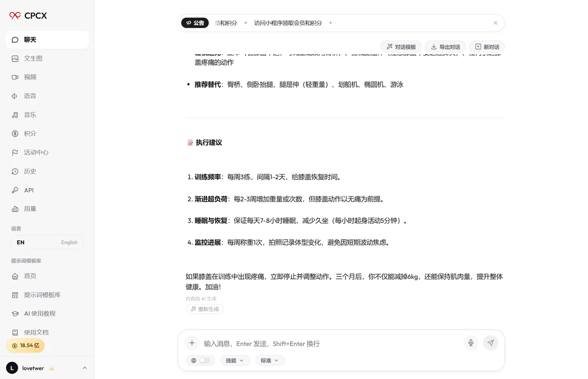Screen dimensions: 588x379
Task: Open 提示词模板库 link with list icon
Action: (x=47, y=295)
